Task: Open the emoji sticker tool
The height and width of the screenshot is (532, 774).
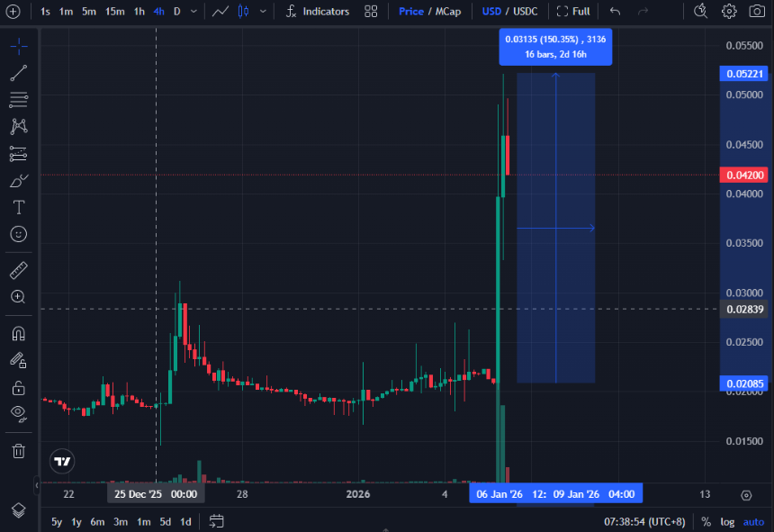Action: (x=18, y=234)
